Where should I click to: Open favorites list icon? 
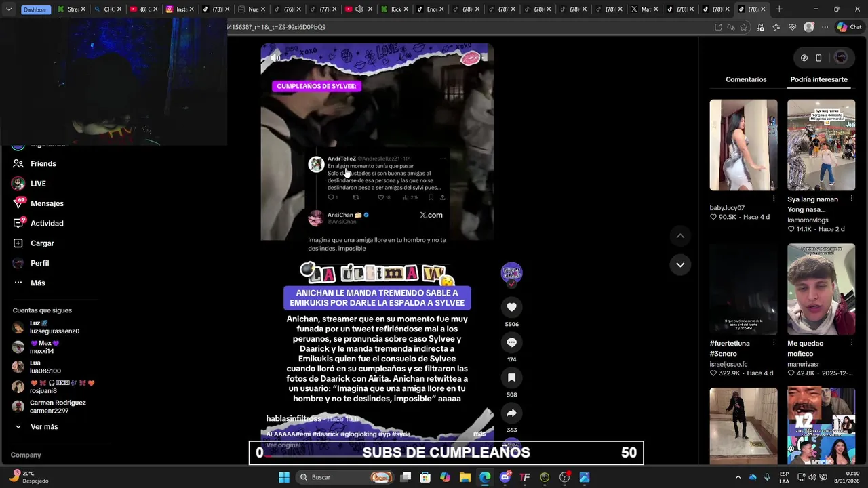pos(776,27)
